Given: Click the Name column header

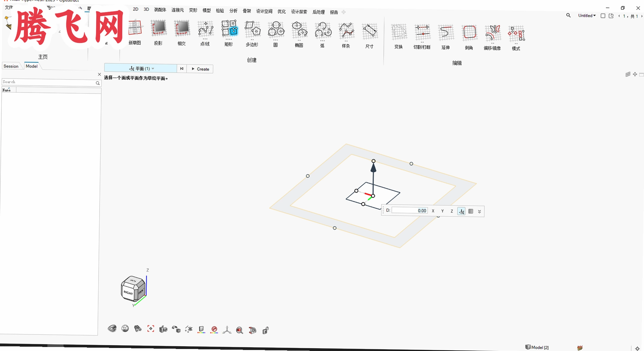Looking at the screenshot, I should [8, 90].
